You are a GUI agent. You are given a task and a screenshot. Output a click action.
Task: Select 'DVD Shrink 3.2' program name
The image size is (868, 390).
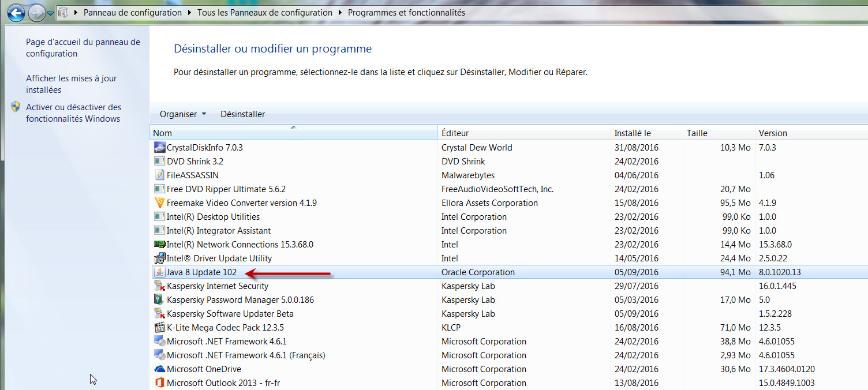195,162
